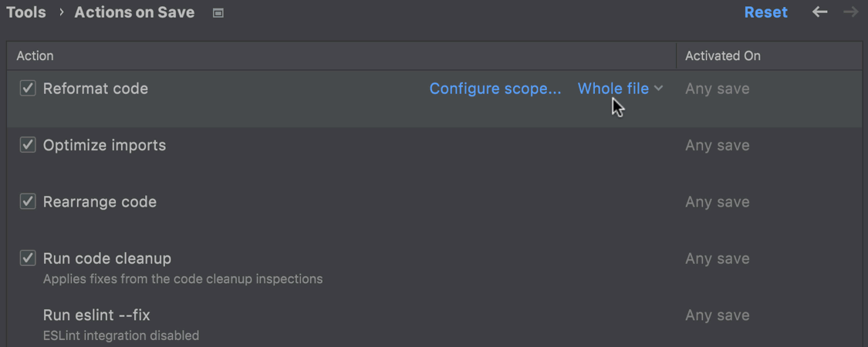Click Any save next to Rearrange code
The width and height of the screenshot is (868, 347).
717,202
